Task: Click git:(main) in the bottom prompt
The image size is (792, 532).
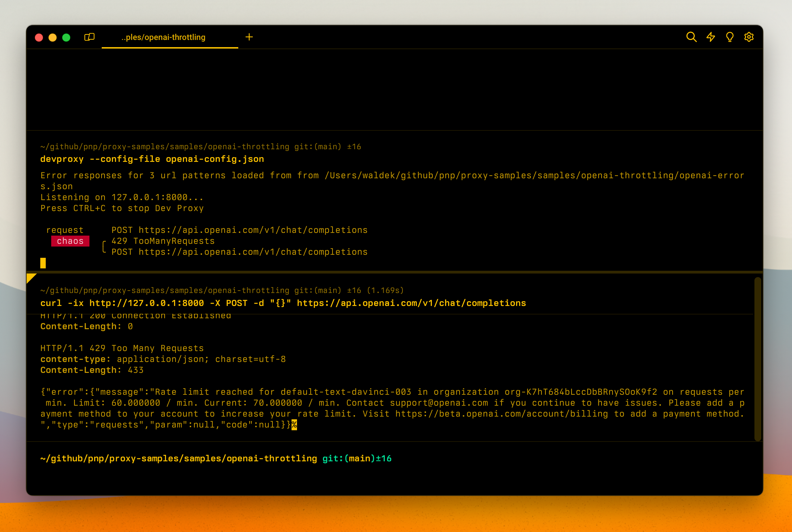Action: 348,459
